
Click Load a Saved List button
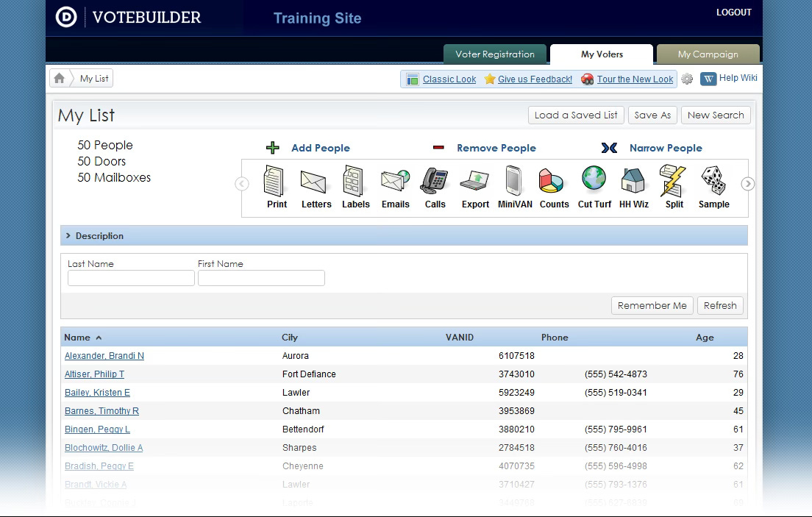[x=576, y=115]
